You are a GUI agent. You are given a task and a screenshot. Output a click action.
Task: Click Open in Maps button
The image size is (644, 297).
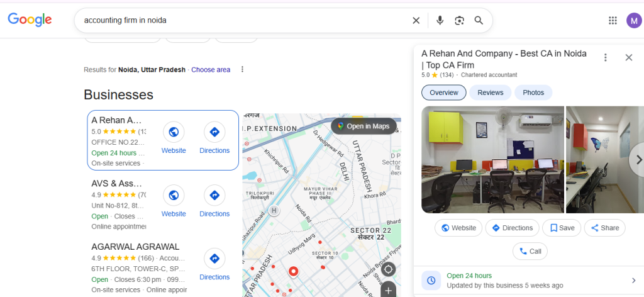tap(364, 126)
